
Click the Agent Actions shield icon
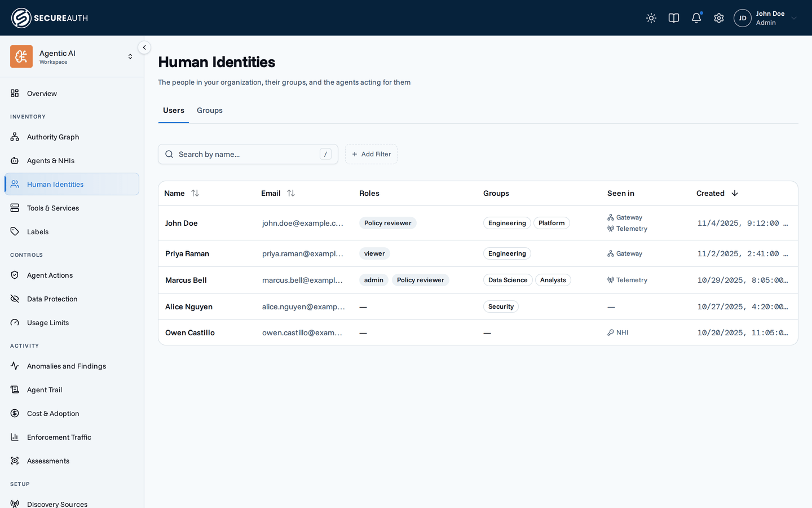coord(15,275)
